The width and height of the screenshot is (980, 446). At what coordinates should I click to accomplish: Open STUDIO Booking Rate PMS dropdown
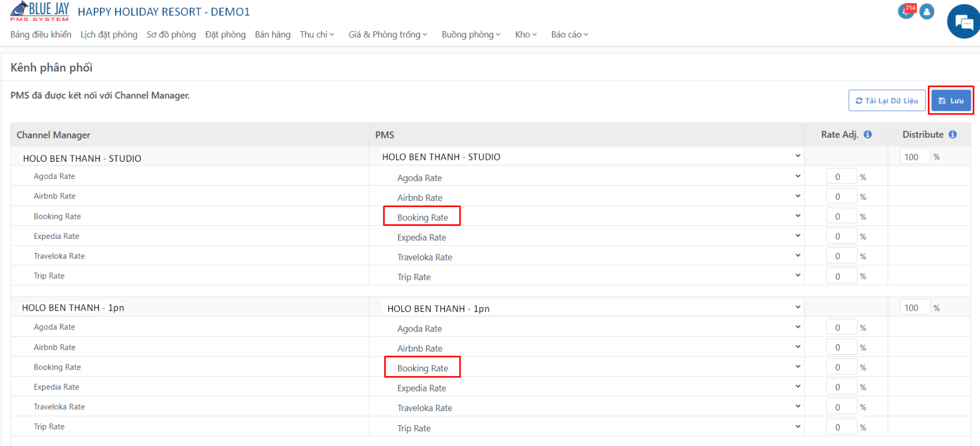point(591,217)
